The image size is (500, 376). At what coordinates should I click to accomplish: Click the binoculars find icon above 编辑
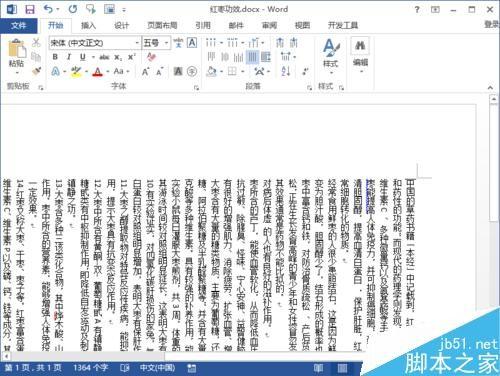[x=360, y=46]
